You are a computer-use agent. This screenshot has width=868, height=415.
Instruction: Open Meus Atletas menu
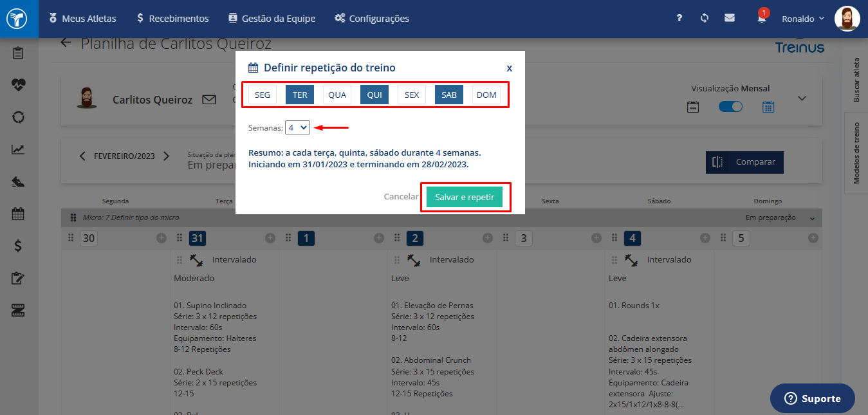click(x=82, y=19)
